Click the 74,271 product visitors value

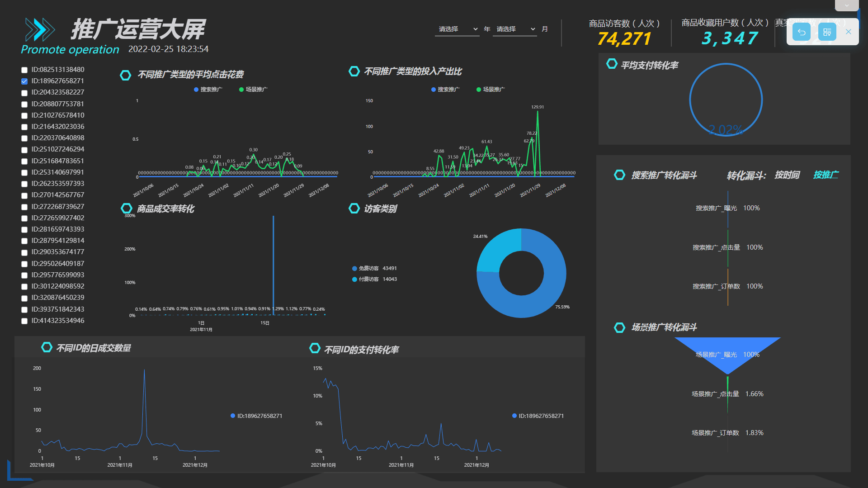[624, 39]
